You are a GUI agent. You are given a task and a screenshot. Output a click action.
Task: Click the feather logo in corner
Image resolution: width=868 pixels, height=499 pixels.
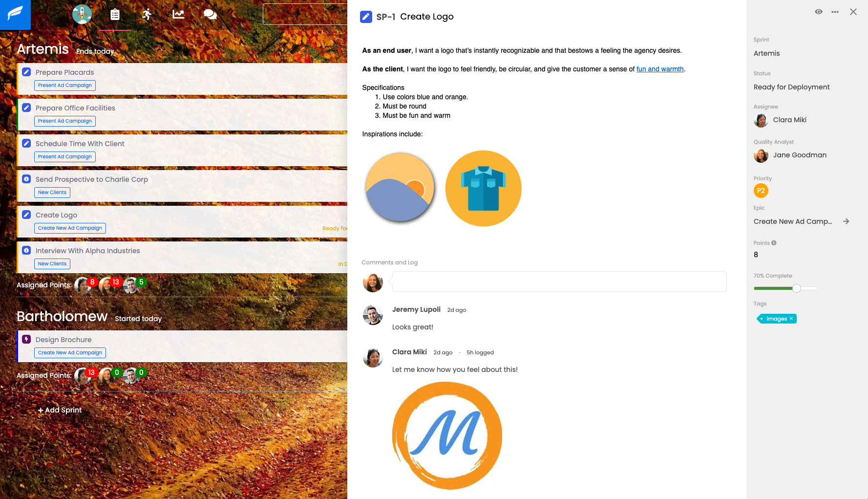tap(15, 15)
